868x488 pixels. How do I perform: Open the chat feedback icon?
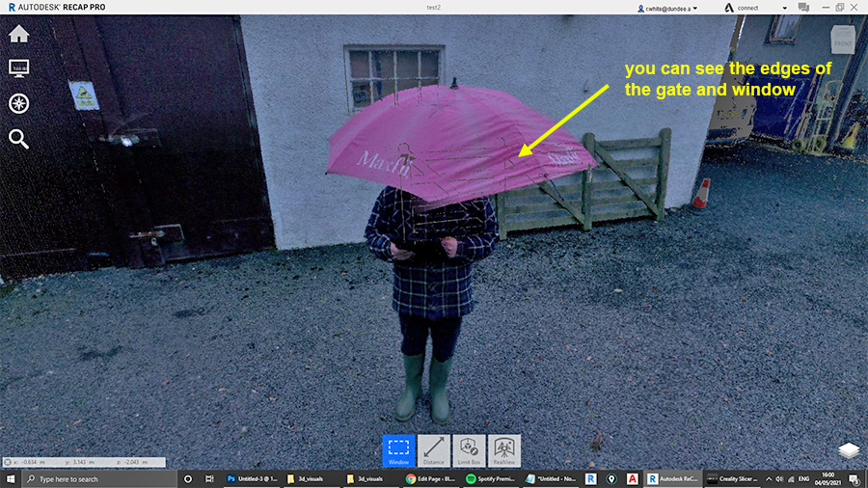pos(801,8)
